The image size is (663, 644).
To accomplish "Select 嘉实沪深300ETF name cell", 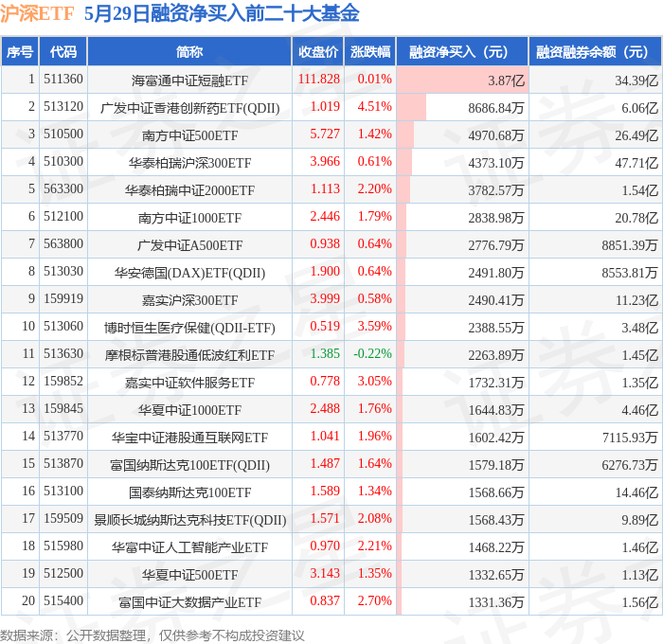I will pos(189,300).
